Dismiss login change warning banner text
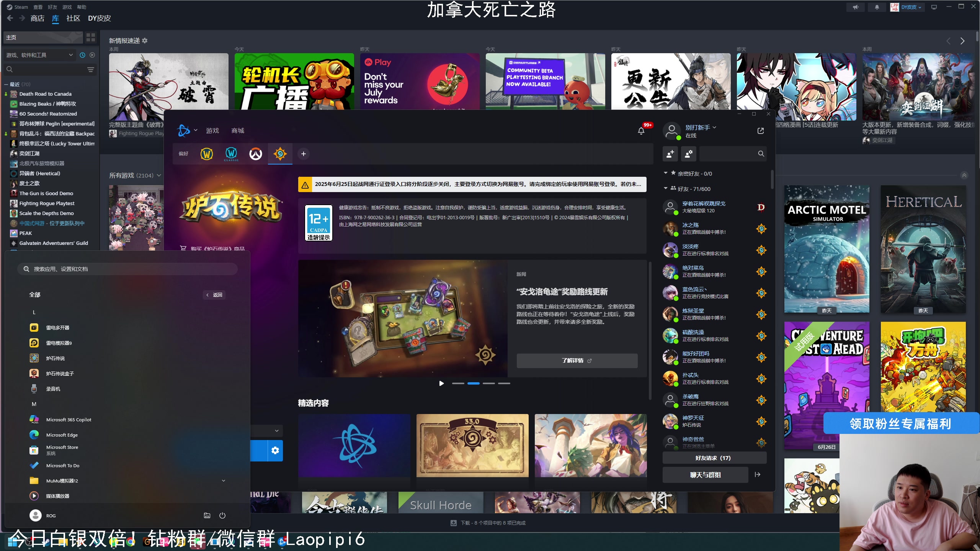980x551 pixels. pos(478,184)
